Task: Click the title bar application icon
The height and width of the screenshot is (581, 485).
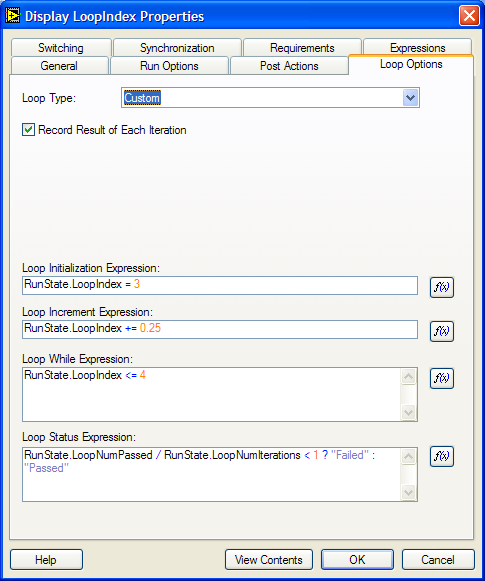Action: tap(12, 16)
